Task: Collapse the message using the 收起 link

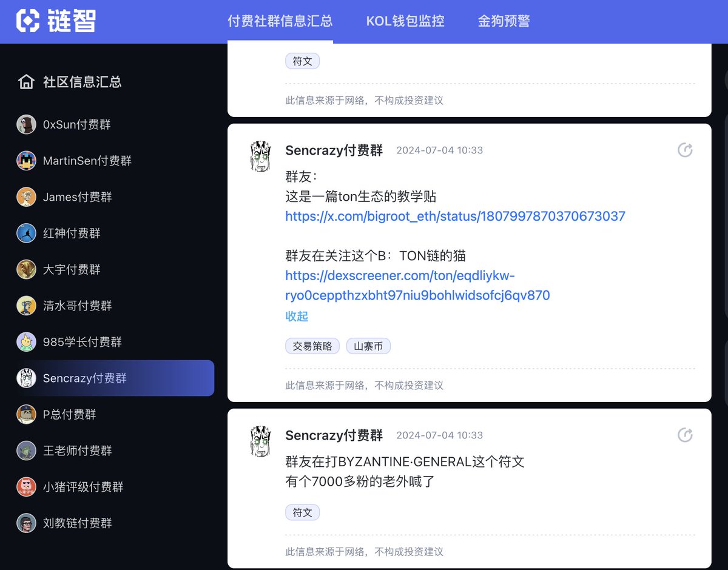Action: (x=296, y=316)
